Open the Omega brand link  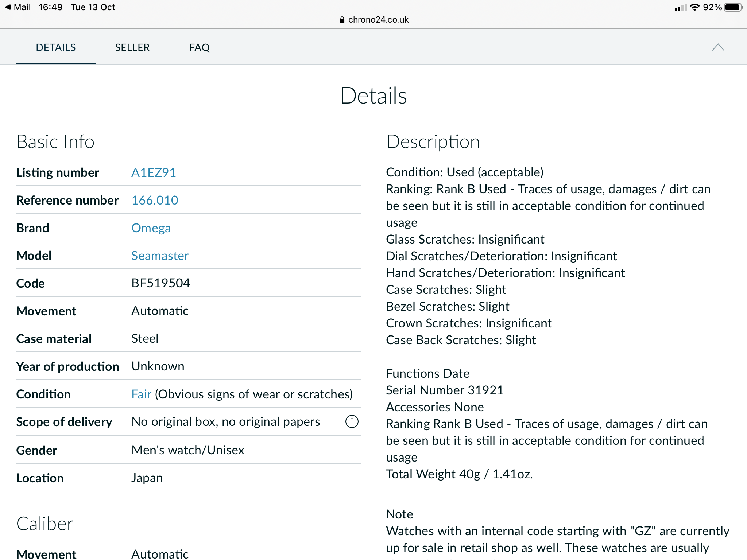tap(151, 228)
